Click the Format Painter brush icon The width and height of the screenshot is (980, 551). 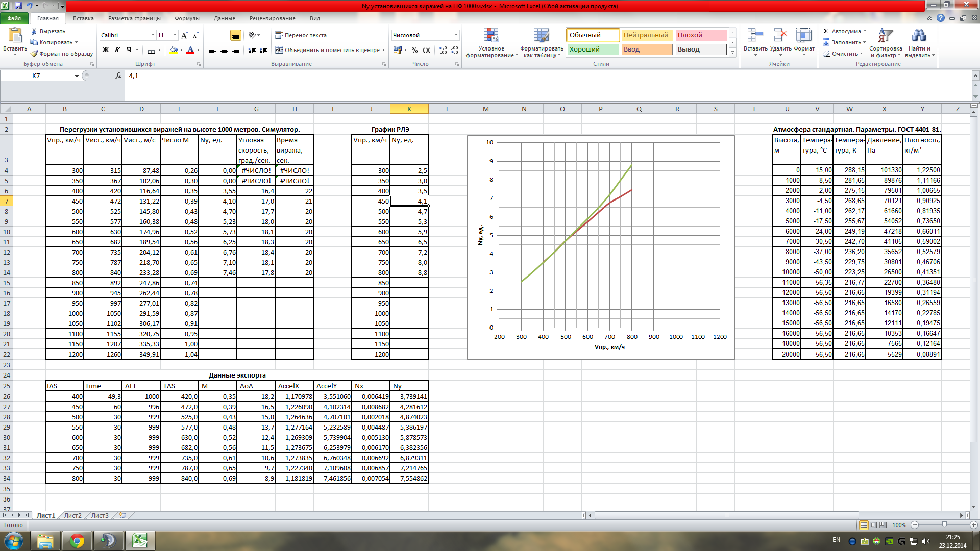click(x=34, y=54)
